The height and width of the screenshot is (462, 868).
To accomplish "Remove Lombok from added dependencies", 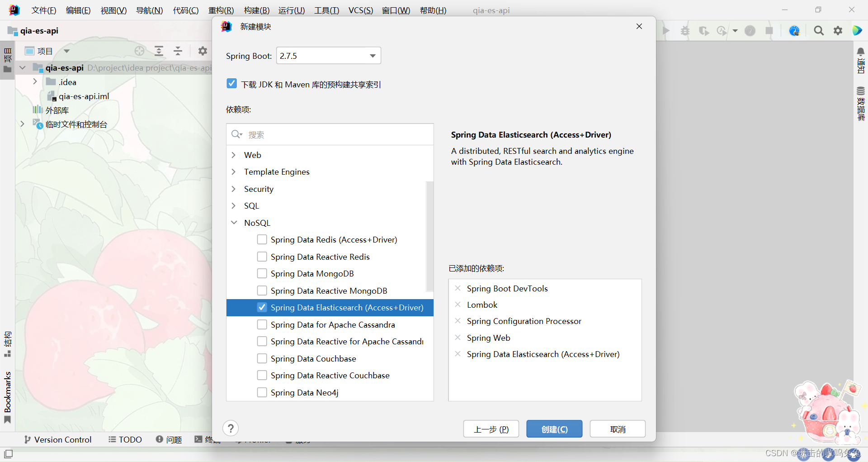I will point(458,305).
